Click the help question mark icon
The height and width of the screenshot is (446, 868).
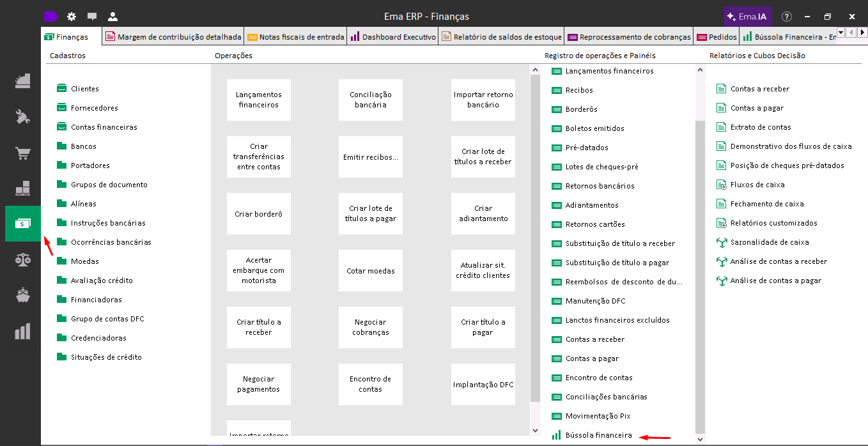click(x=787, y=17)
